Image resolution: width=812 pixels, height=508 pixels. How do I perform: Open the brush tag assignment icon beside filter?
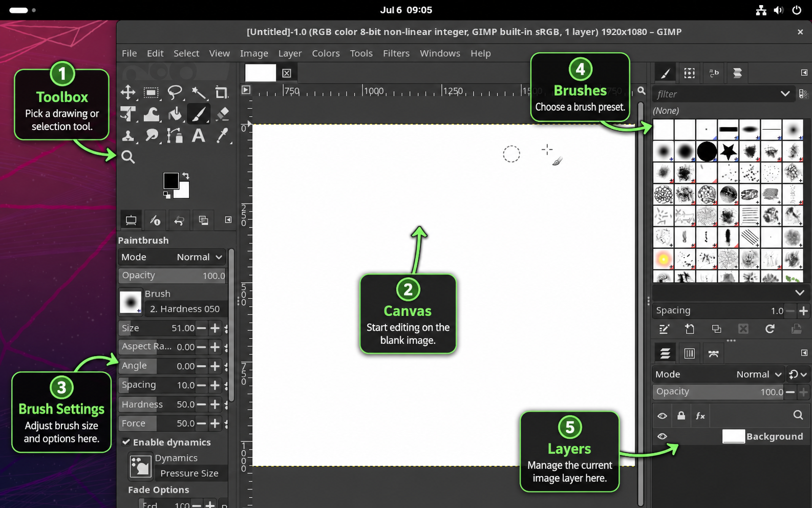803,94
